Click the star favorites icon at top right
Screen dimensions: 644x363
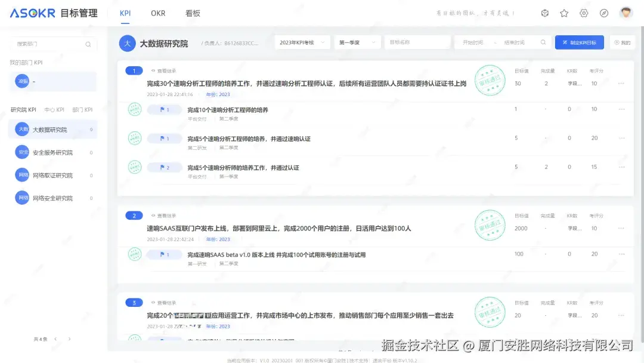(563, 13)
